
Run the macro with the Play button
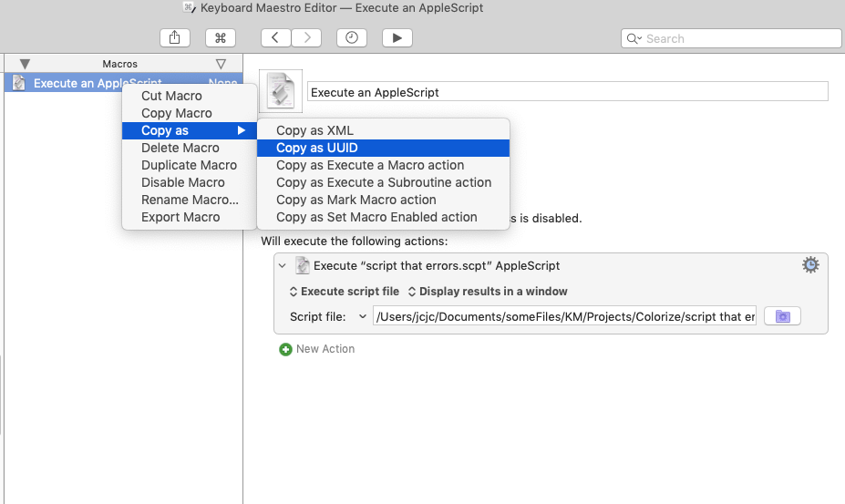(397, 37)
